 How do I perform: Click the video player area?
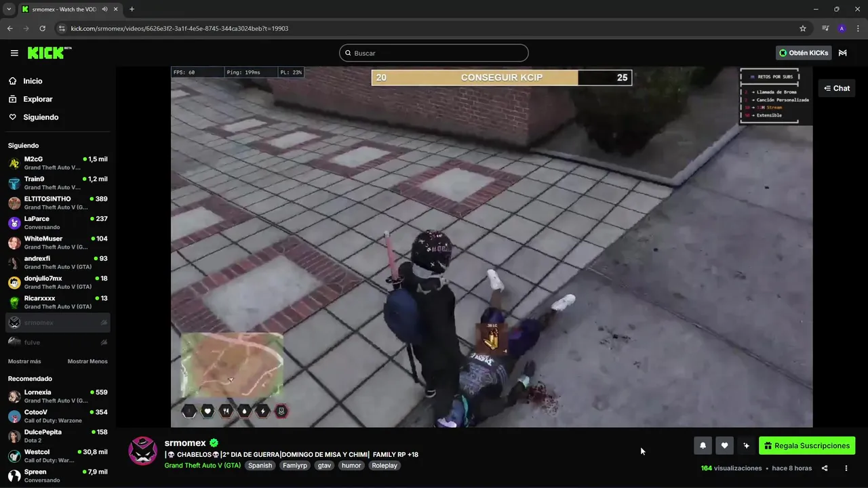(492, 247)
